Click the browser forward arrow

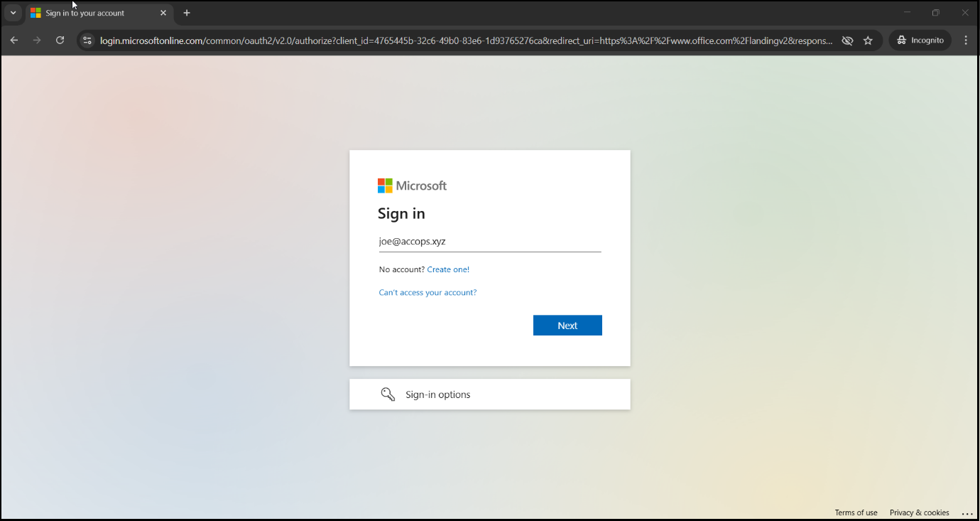point(37,41)
